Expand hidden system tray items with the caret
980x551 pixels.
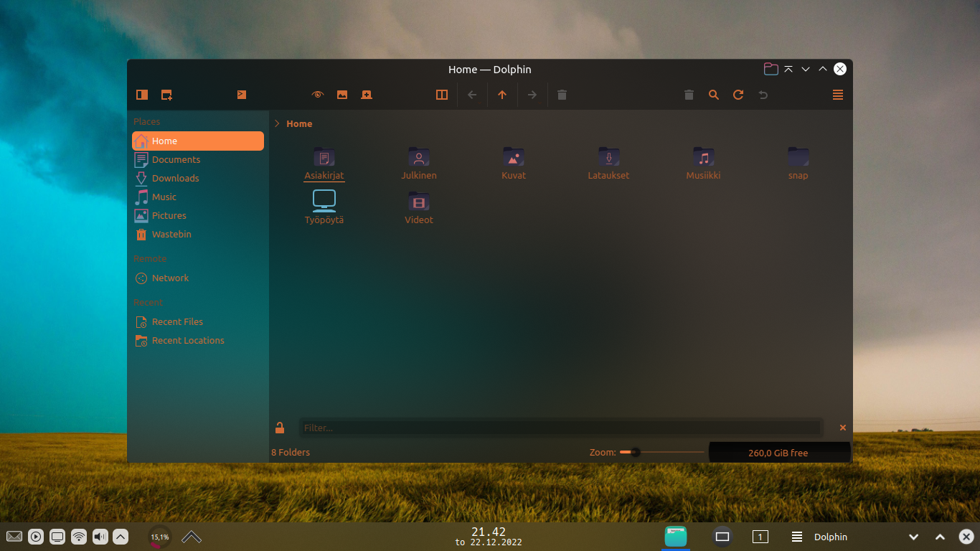click(x=119, y=536)
